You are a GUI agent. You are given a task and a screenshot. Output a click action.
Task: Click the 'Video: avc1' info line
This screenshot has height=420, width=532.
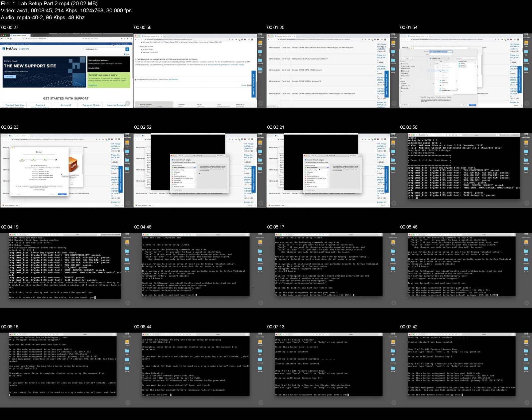point(66,11)
